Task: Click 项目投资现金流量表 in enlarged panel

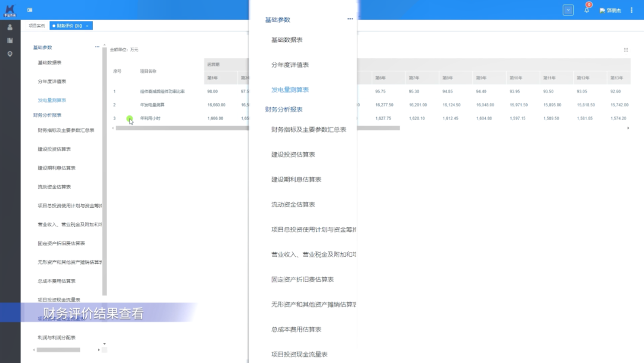Action: tap(299, 355)
